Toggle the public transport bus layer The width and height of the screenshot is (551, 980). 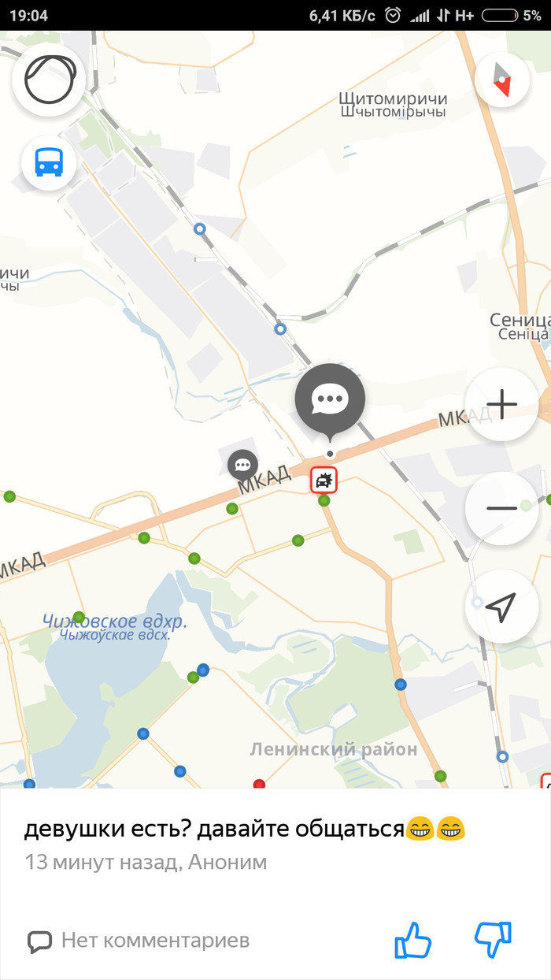[x=49, y=163]
